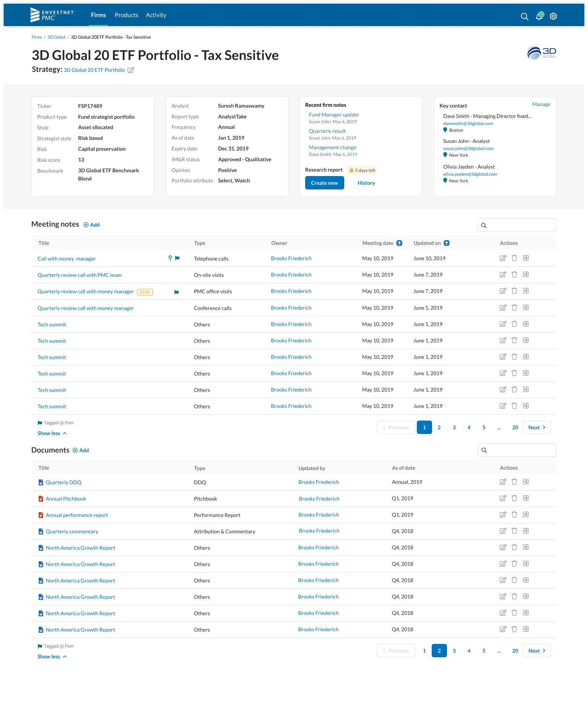Open the Fund Manager update note
This screenshot has height=712, width=588.
click(334, 115)
